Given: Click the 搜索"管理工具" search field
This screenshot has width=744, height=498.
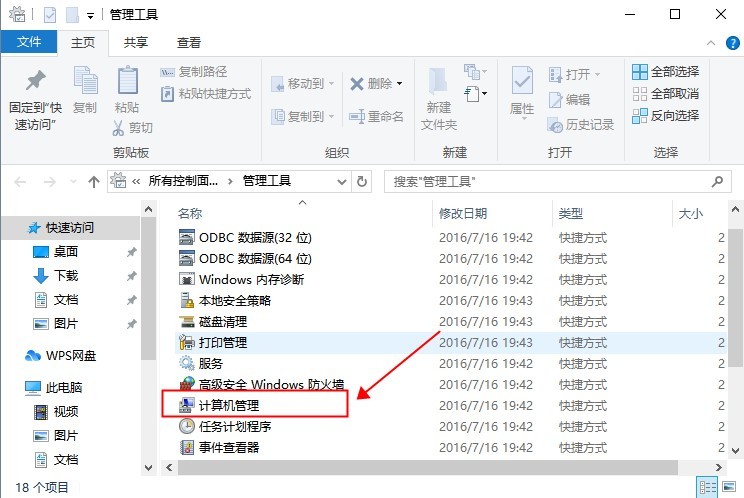Looking at the screenshot, I should click(558, 182).
